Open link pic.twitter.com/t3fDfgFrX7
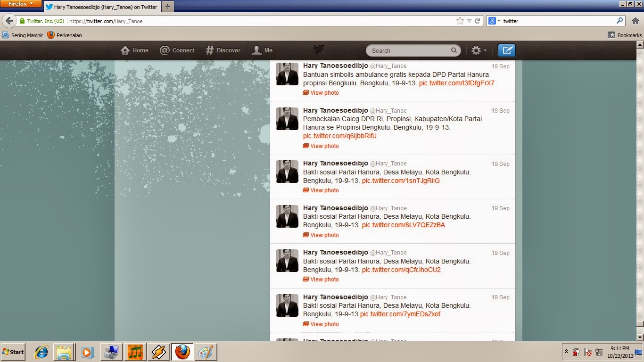644x362 pixels. [x=456, y=83]
